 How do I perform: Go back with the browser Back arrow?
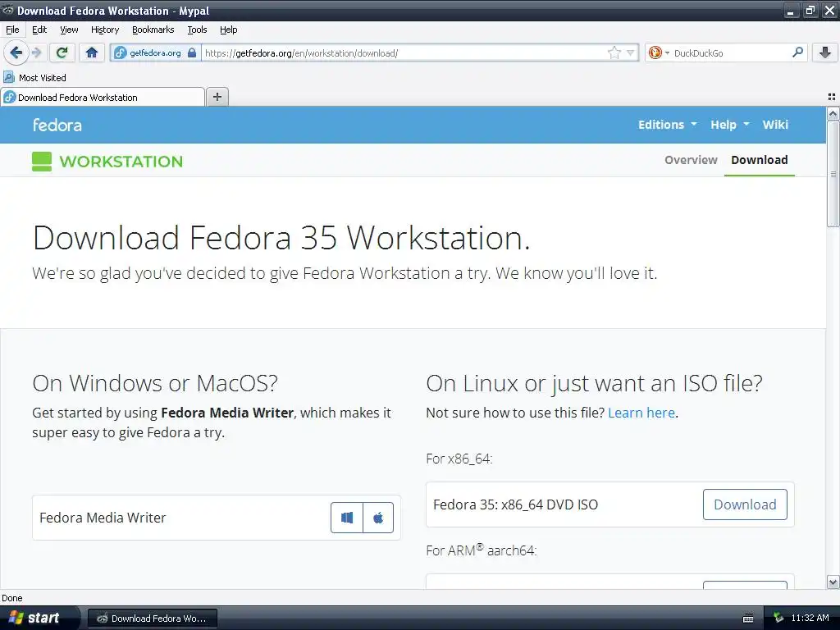[x=16, y=52]
